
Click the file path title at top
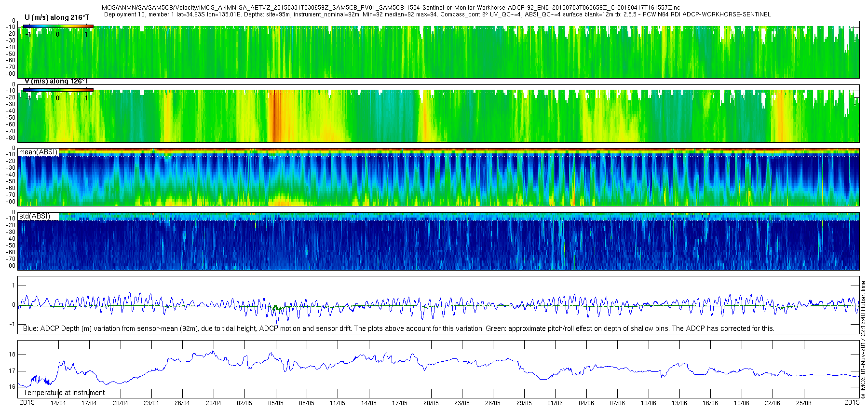click(390, 8)
